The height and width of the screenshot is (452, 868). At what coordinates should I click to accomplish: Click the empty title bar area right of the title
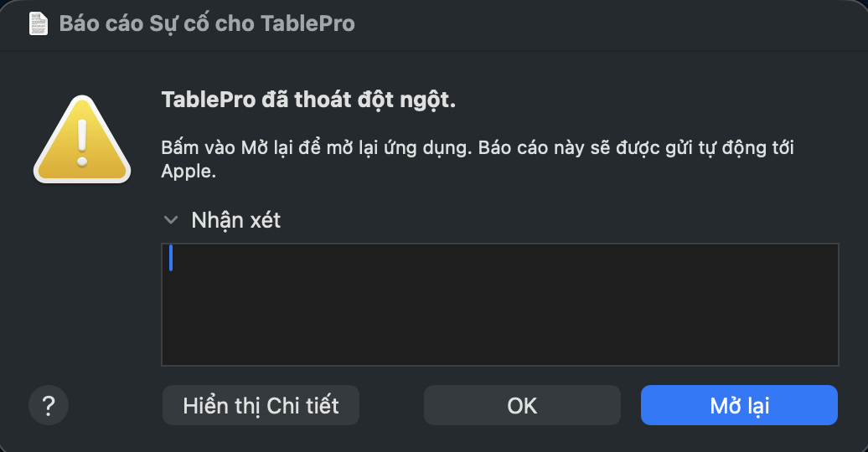609,25
